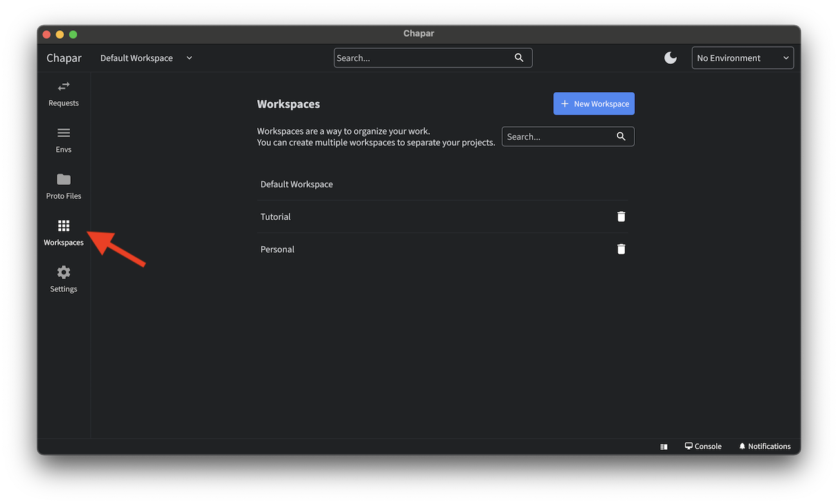Delete the Tutorial workspace

coord(621,216)
